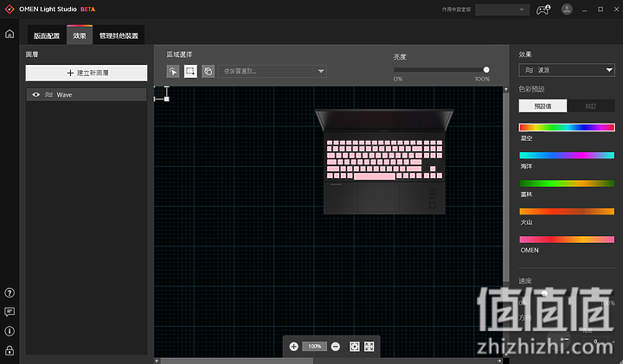Open the 依裝置選取 device dropdown
The height and width of the screenshot is (364, 623).
click(273, 72)
